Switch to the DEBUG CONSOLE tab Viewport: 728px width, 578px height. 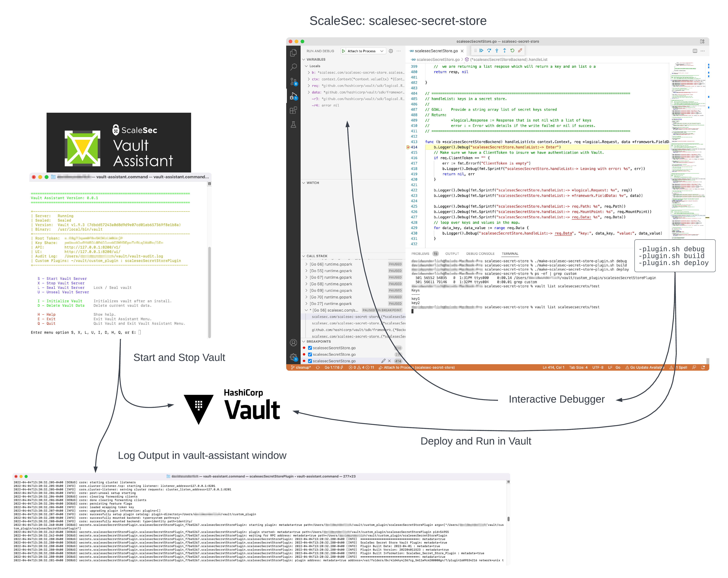tap(480, 254)
